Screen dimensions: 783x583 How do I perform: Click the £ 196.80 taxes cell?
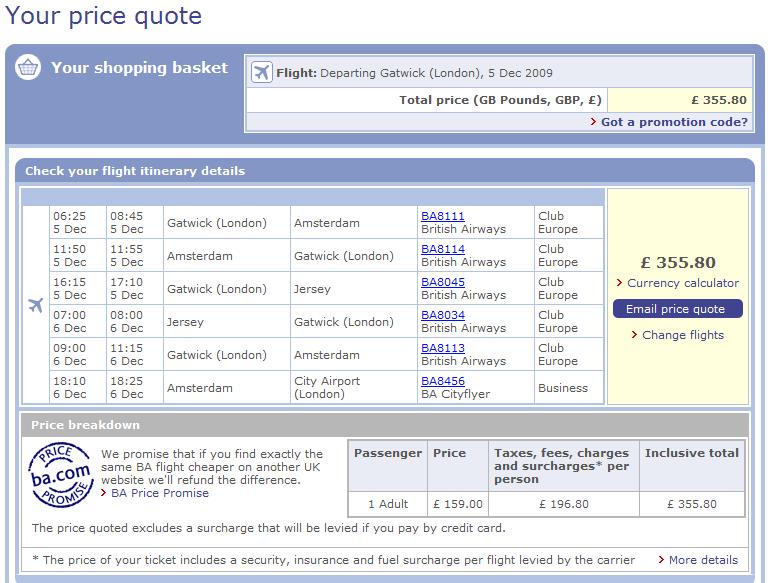[x=564, y=504]
